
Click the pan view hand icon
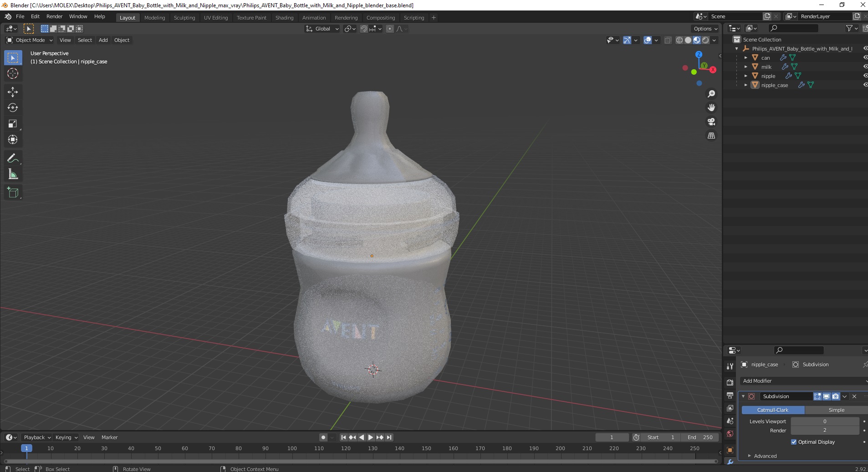(x=711, y=108)
